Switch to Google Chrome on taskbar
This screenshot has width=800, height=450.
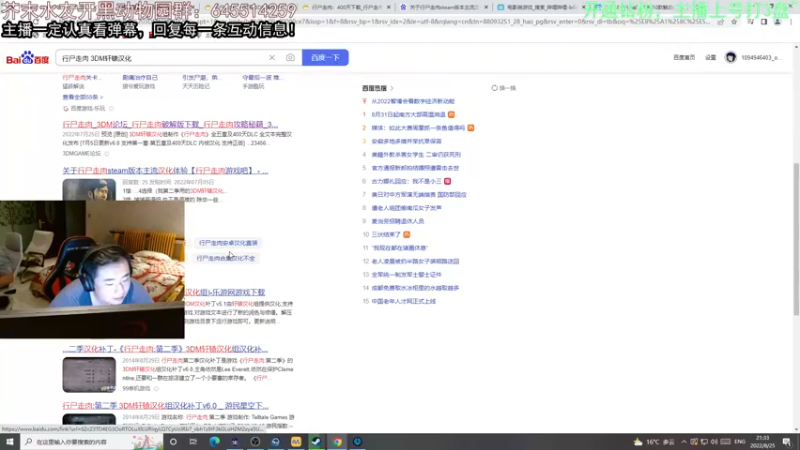pyautogui.click(x=337, y=442)
